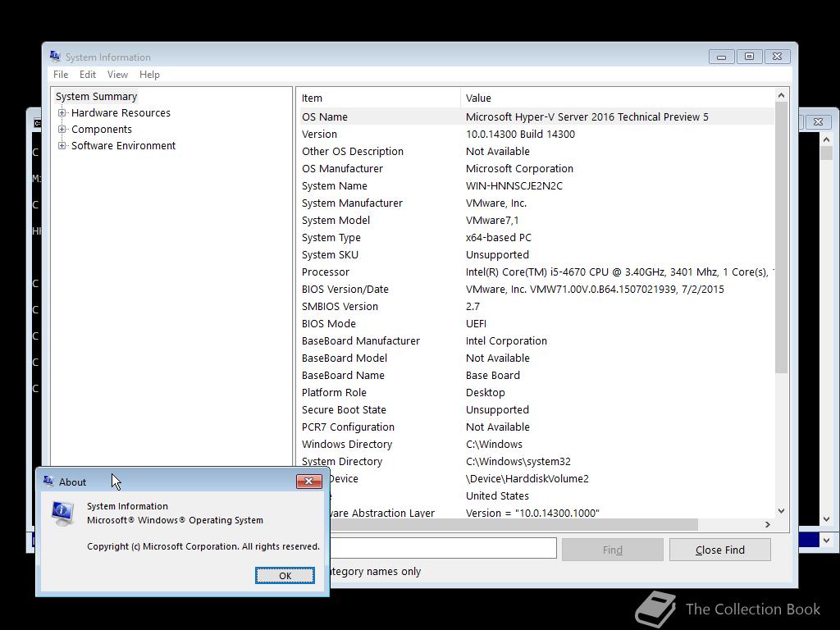Select the OS Manufacturer row
This screenshot has height=630, width=840.
click(536, 168)
